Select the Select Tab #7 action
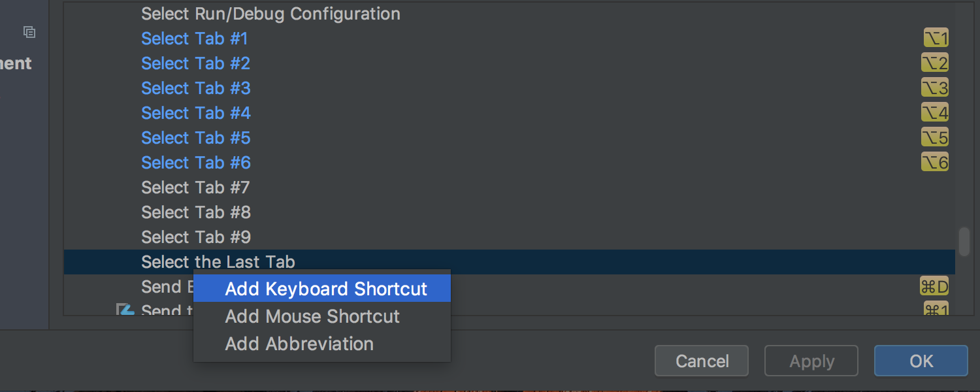This screenshot has width=980, height=392. 195,188
